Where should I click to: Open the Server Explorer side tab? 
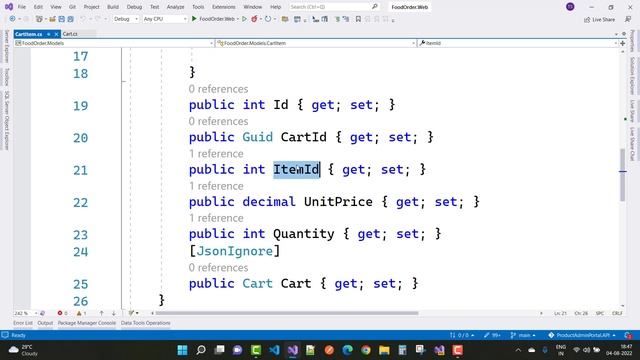7,46
